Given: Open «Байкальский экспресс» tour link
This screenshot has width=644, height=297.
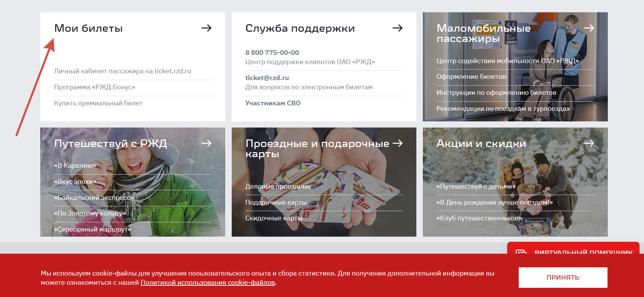Looking at the screenshot, I should point(94,197).
